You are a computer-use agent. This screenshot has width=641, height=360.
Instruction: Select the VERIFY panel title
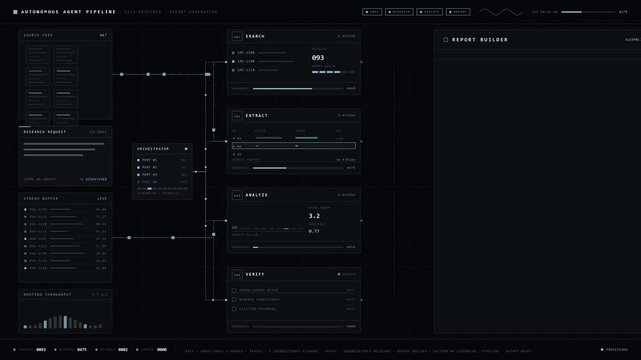255,274
